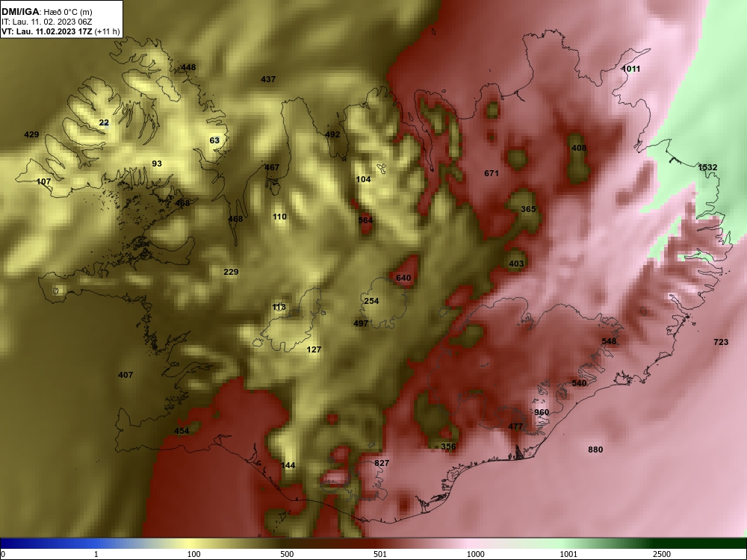
Task: Click the map value 407
Action: click(x=125, y=376)
